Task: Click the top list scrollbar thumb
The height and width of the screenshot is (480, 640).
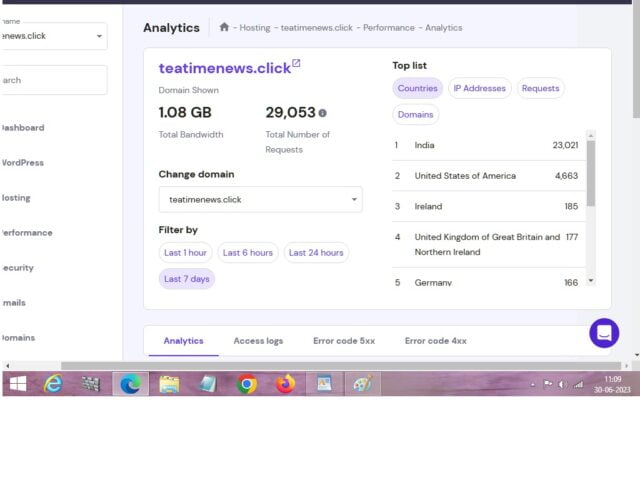Action: [x=591, y=173]
